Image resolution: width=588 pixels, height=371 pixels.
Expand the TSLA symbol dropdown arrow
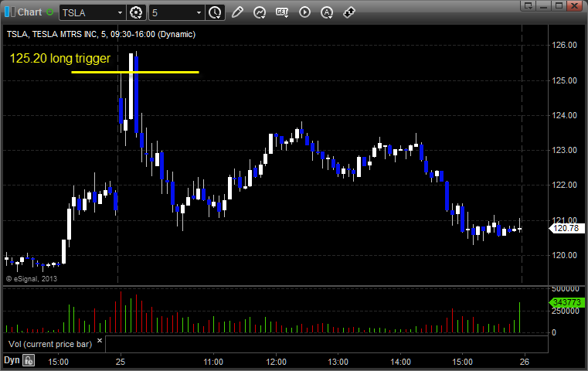[x=120, y=13]
